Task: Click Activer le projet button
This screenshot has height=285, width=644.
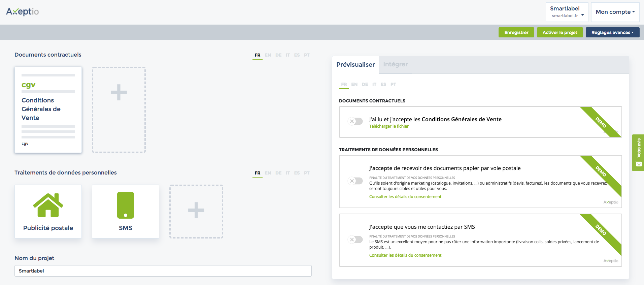Action: (x=560, y=32)
